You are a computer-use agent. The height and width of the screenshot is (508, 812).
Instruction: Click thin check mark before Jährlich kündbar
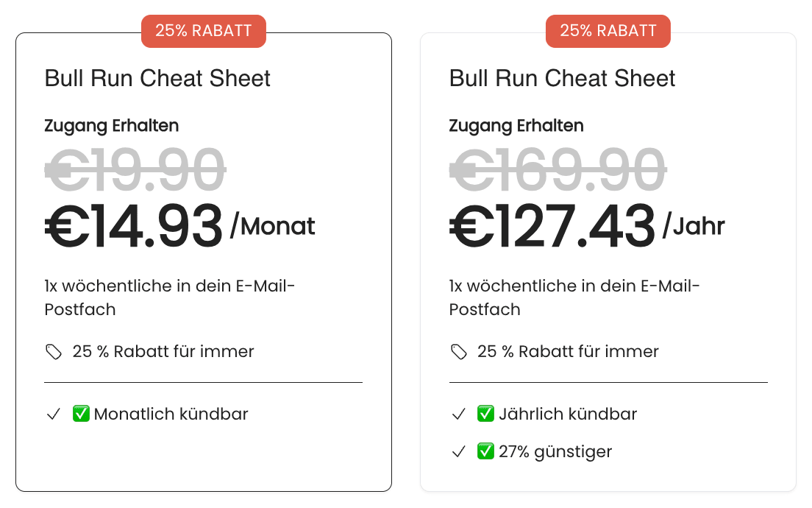pyautogui.click(x=458, y=414)
